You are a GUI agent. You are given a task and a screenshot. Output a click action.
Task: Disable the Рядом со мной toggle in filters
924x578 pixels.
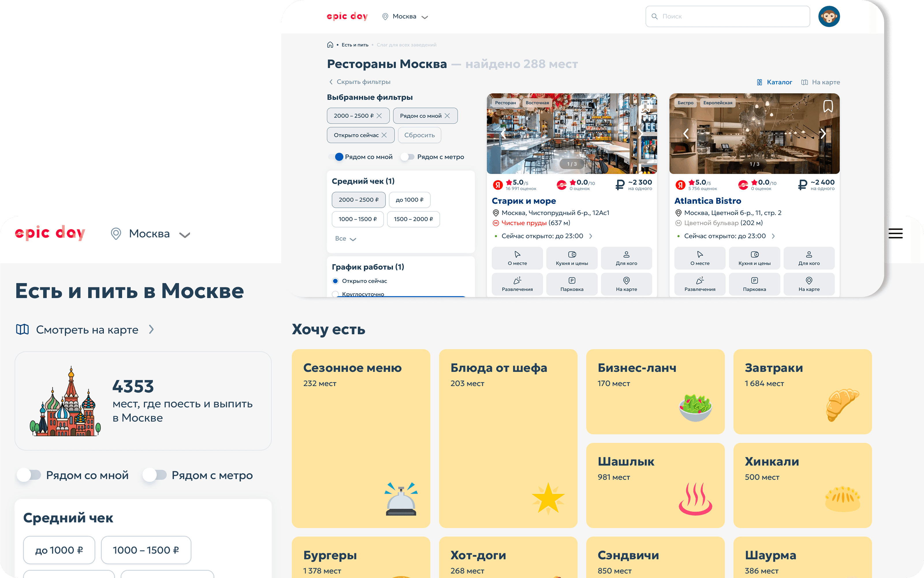coord(336,157)
